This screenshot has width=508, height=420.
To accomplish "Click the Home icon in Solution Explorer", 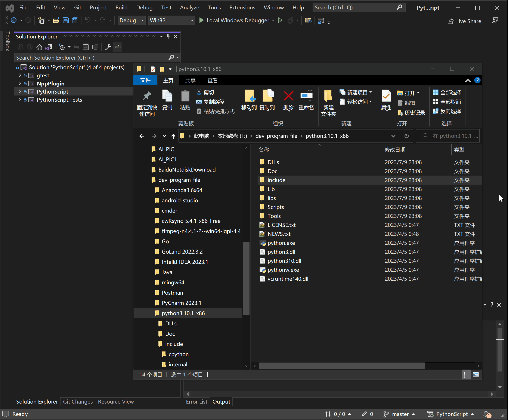I will (x=39, y=47).
